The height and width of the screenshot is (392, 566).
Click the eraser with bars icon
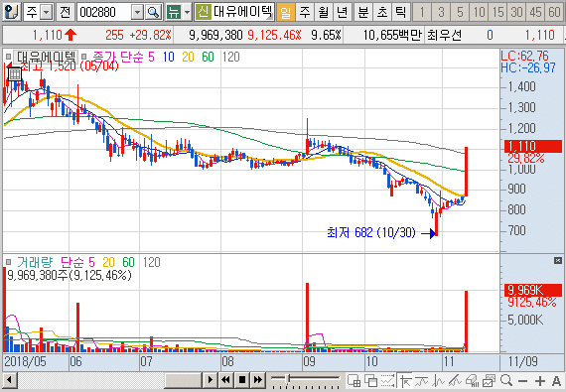coord(472,380)
